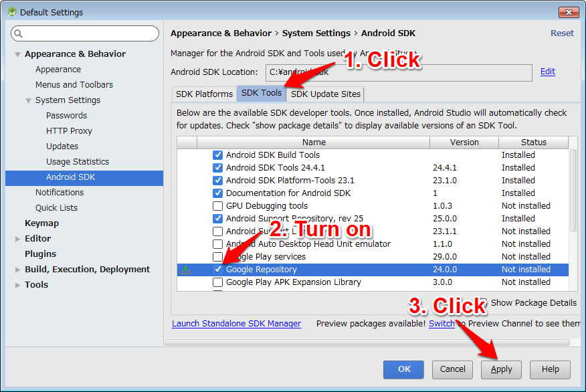
Task: Click the Reset link
Action: 562,33
